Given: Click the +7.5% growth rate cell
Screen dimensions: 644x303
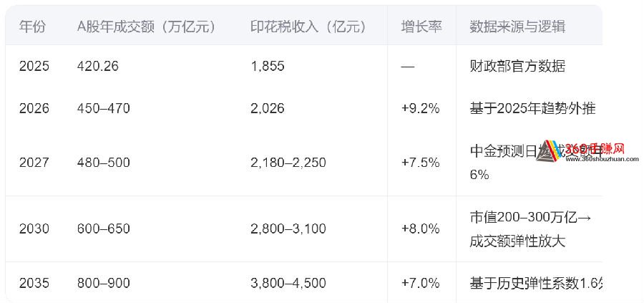Looking at the screenshot, I should coord(421,163).
